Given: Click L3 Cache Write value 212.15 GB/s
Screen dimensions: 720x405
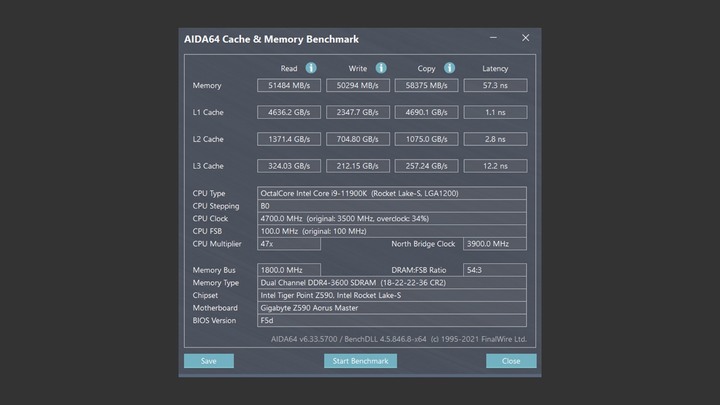Looking at the screenshot, I should click(x=358, y=166).
